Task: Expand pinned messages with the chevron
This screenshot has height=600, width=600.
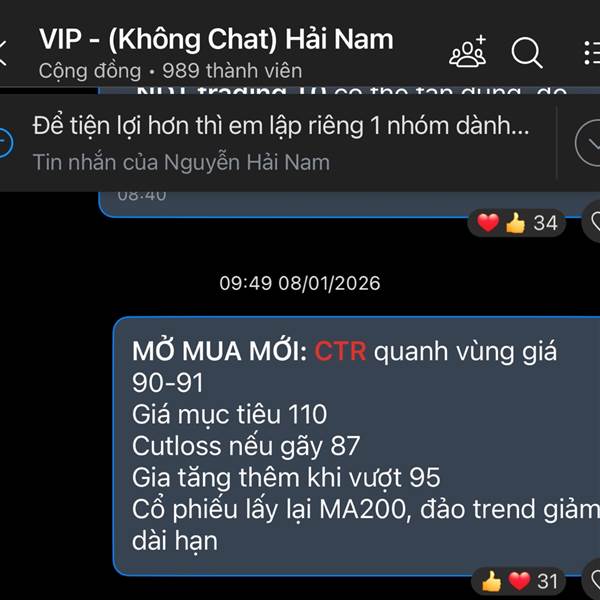Action: point(588,143)
